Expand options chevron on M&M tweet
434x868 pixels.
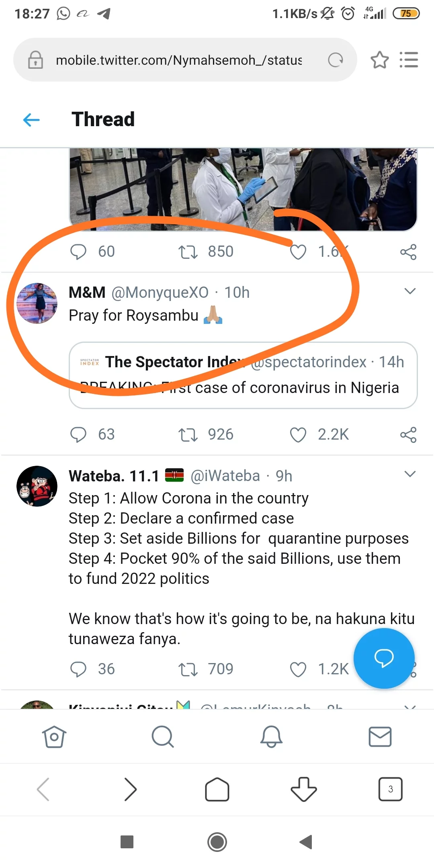coord(409,291)
